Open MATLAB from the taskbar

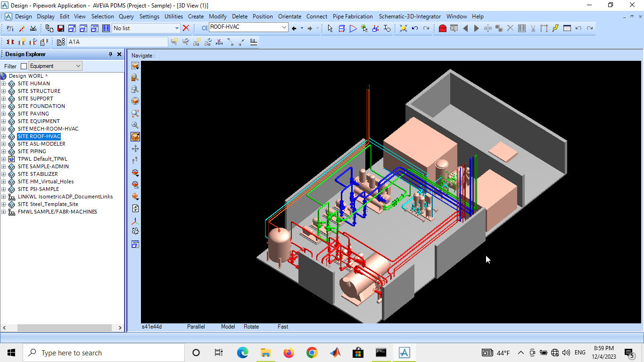click(x=335, y=353)
